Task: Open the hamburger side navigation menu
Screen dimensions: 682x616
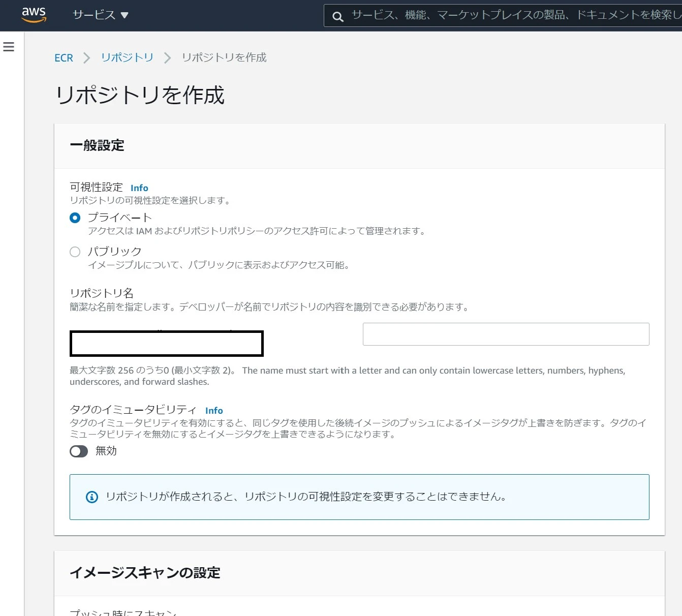Action: (9, 47)
